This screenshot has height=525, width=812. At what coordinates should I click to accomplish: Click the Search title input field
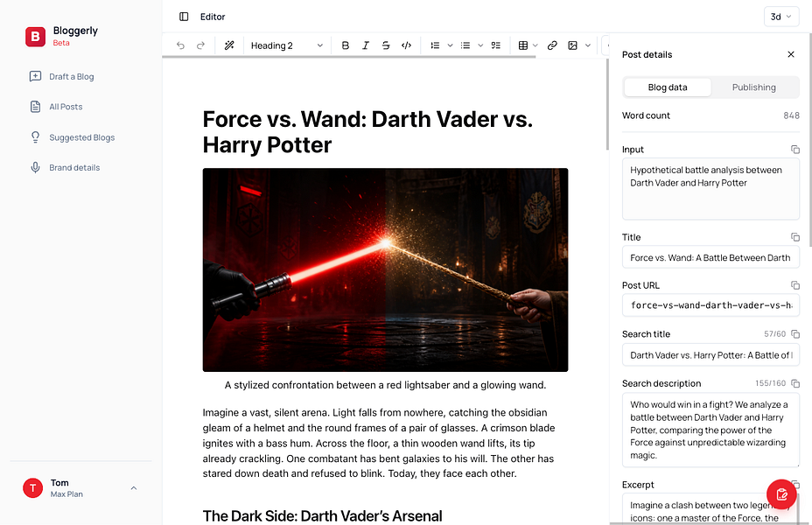click(710, 354)
